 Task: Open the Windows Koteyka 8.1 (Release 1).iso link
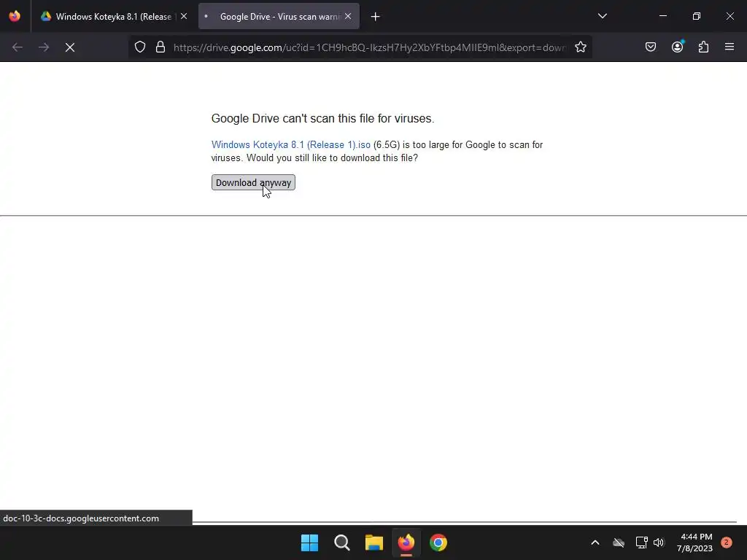click(x=290, y=145)
